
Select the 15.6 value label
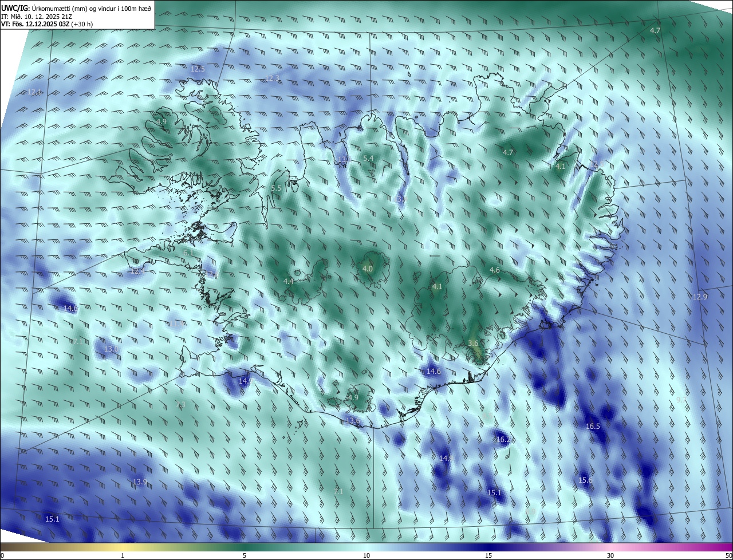[x=585, y=480]
